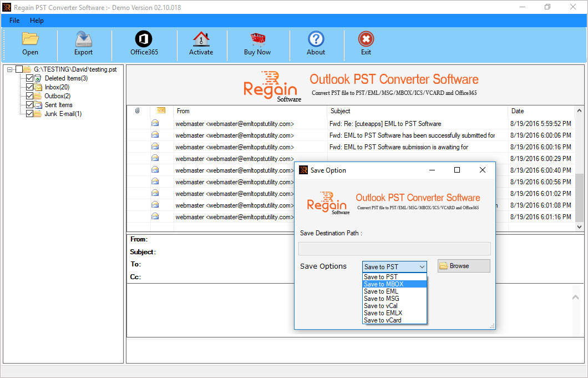Select the Outbox(2) folder label

point(57,95)
